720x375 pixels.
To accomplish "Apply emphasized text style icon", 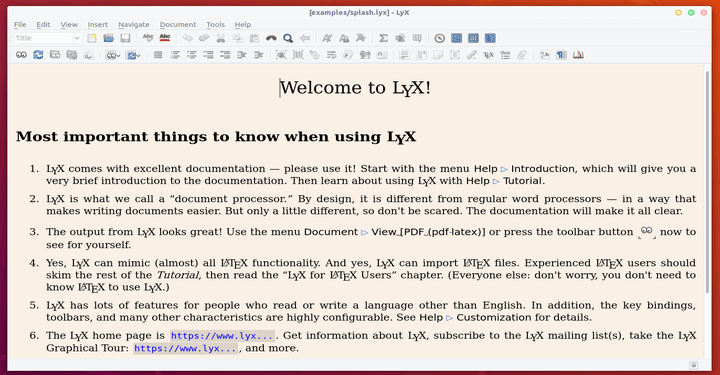I will coord(327,38).
